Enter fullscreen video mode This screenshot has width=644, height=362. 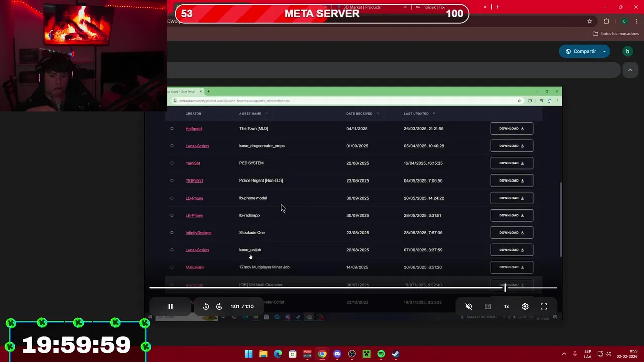pyautogui.click(x=544, y=306)
